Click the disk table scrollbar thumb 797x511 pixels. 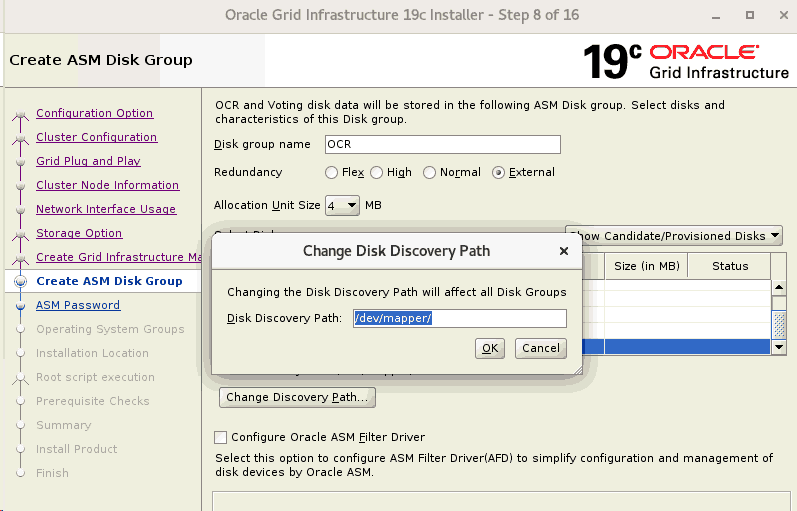coord(779,324)
